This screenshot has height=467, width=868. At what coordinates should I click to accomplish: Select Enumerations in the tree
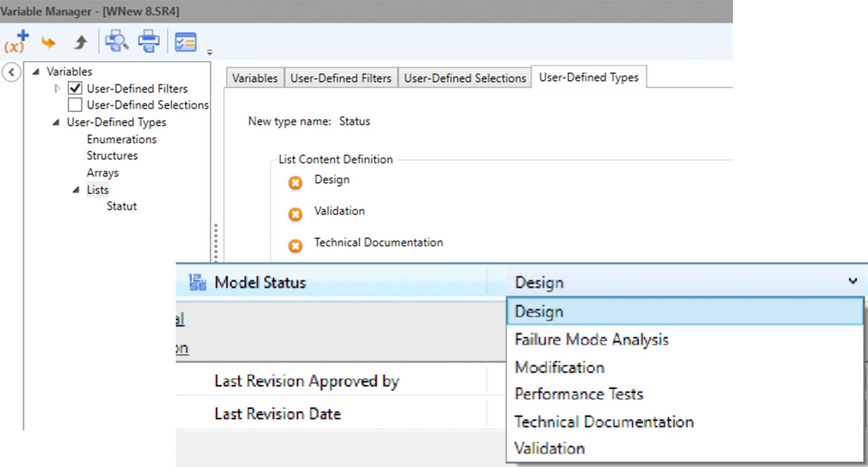coord(122,139)
